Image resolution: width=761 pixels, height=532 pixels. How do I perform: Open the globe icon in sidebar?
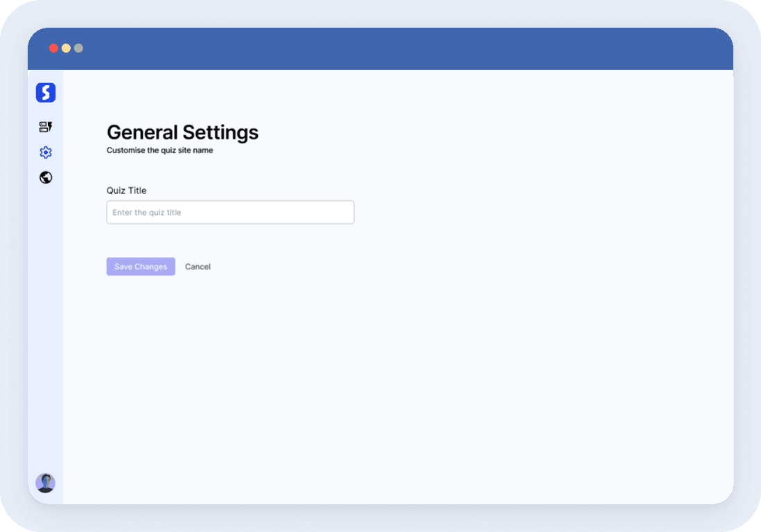pyautogui.click(x=46, y=177)
